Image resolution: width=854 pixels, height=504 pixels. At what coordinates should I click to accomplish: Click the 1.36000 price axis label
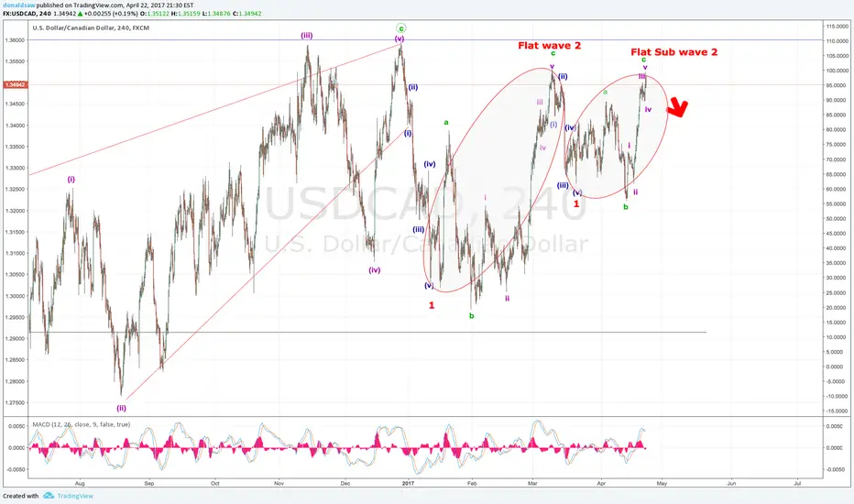coord(15,40)
